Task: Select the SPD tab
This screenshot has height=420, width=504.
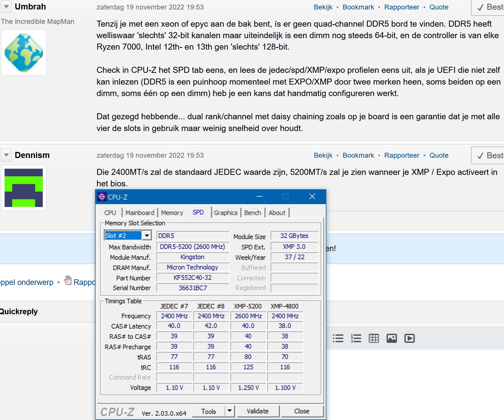Action: (x=198, y=212)
